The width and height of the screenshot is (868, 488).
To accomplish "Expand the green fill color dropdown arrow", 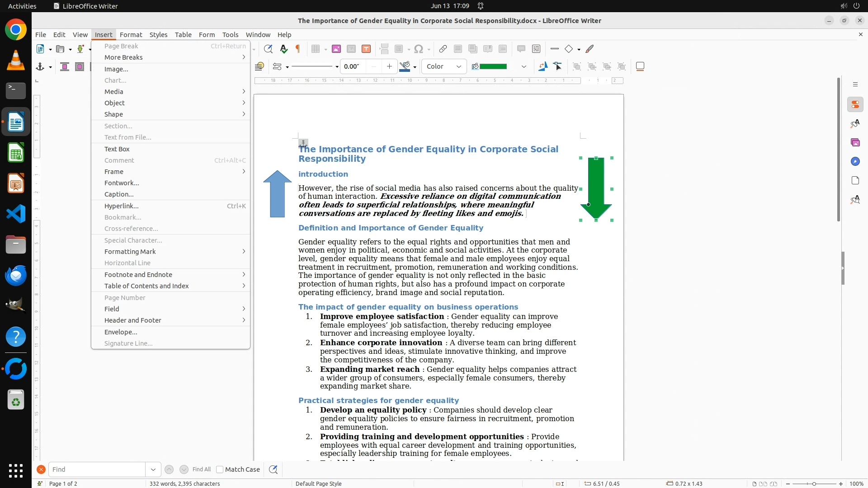I will click(524, 67).
